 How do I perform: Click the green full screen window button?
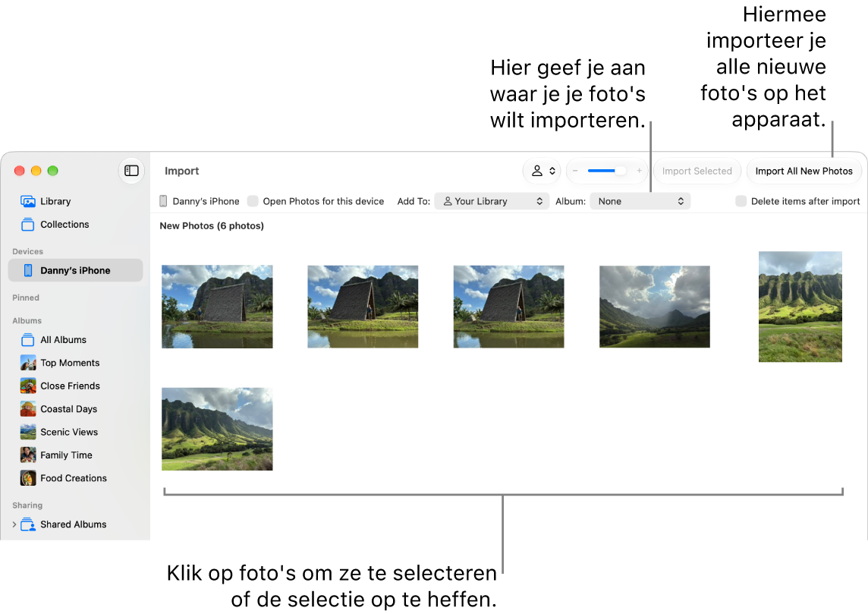pos(52,171)
